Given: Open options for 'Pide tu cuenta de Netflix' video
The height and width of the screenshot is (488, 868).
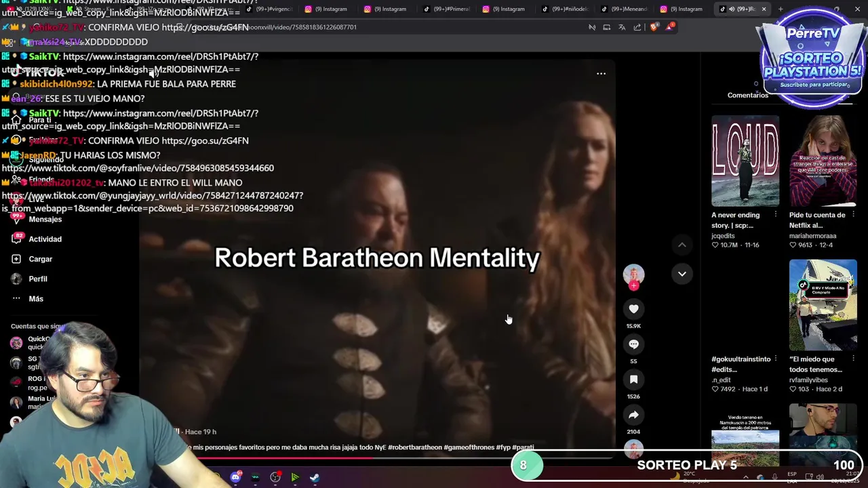Looking at the screenshot, I should click(853, 215).
